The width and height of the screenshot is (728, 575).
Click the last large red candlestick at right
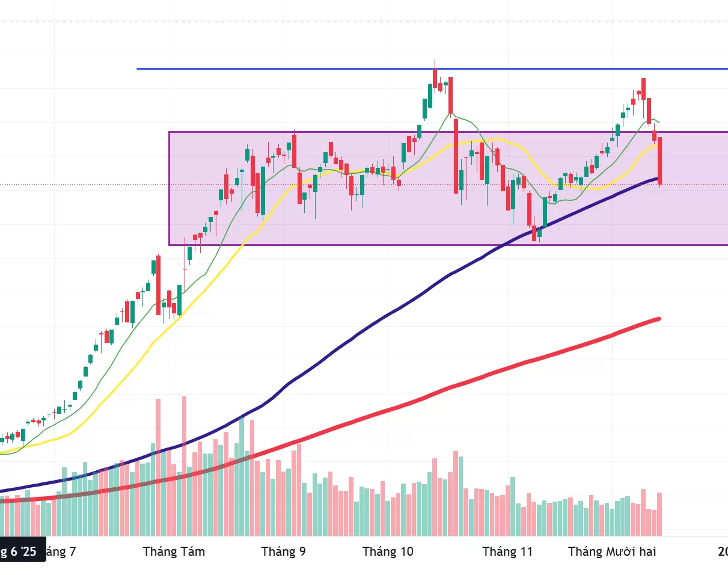click(x=660, y=159)
